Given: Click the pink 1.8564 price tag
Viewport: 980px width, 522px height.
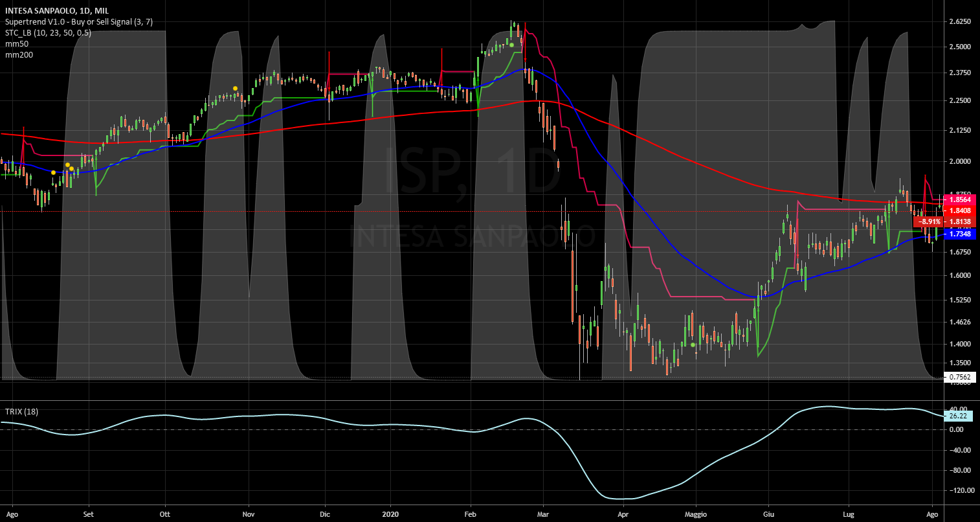Looking at the screenshot, I should click(959, 200).
